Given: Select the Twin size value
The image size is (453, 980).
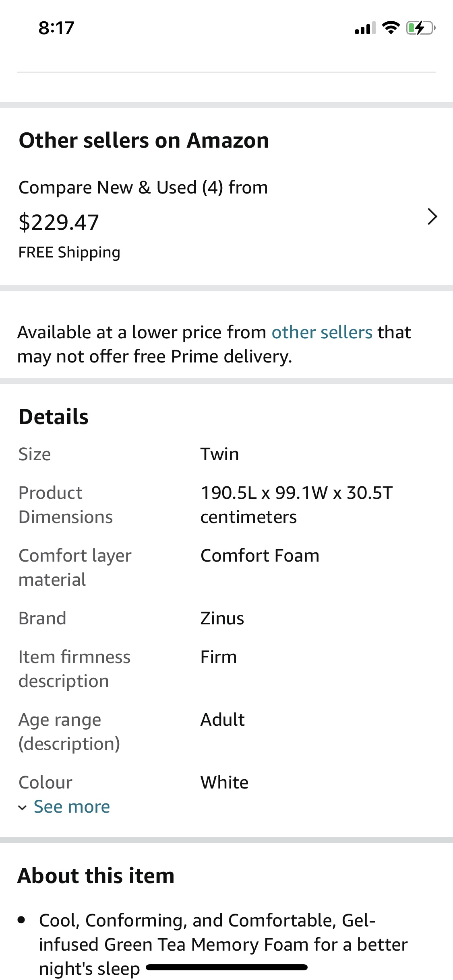Looking at the screenshot, I should 220,454.
